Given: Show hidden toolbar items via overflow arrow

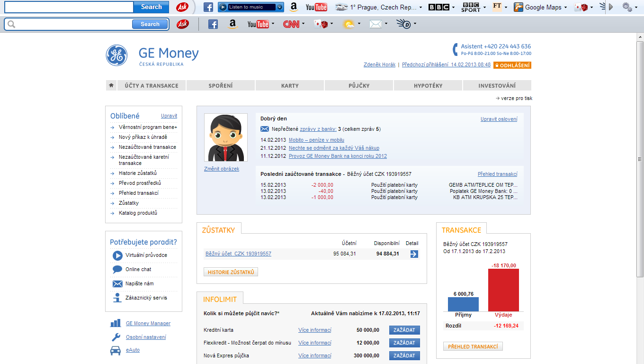Looking at the screenshot, I should pos(611,7).
